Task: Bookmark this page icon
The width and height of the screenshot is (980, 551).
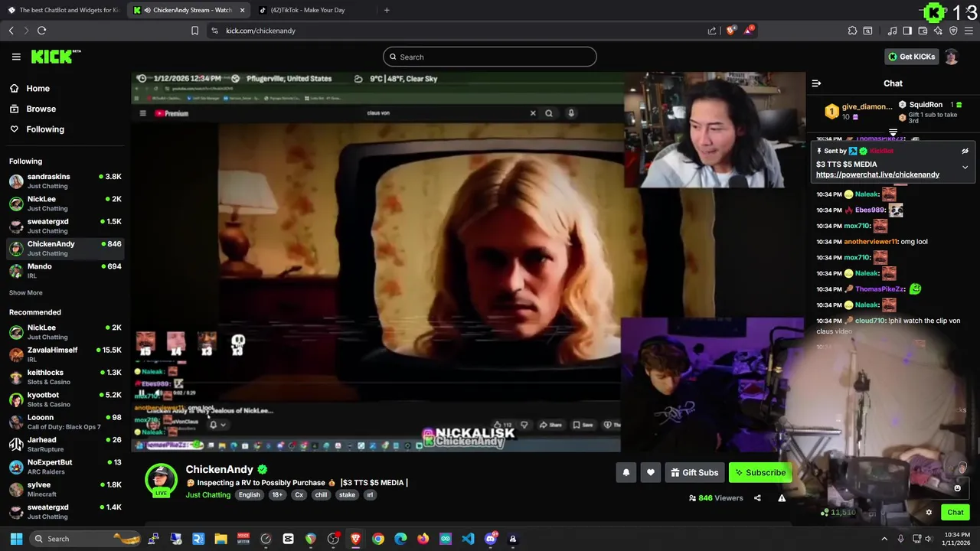Action: click(x=194, y=31)
